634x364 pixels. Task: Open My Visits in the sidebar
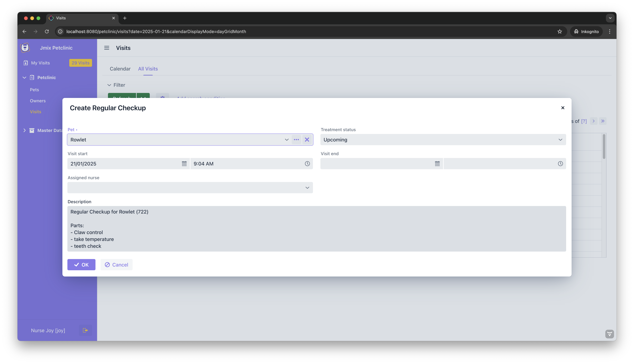(x=40, y=63)
